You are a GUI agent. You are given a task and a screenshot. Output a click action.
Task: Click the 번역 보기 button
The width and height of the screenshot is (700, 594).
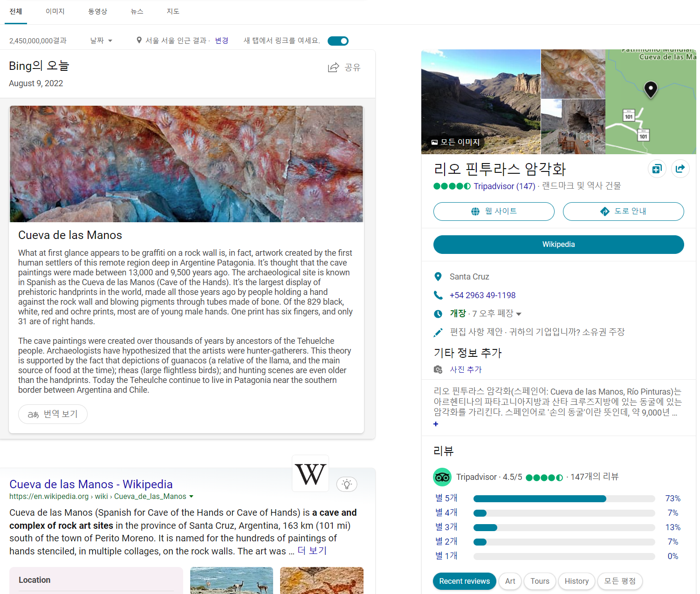click(53, 414)
